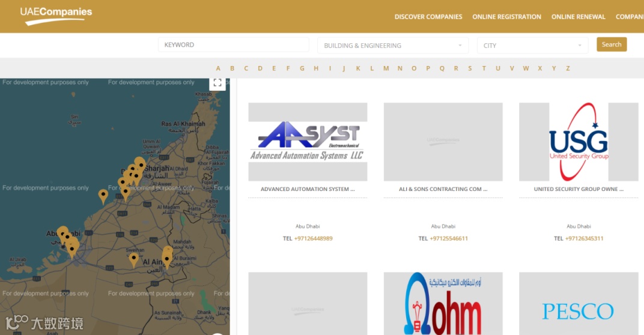The image size is (644, 335).
Task: Filter companies by letter X
Action: click(539, 68)
